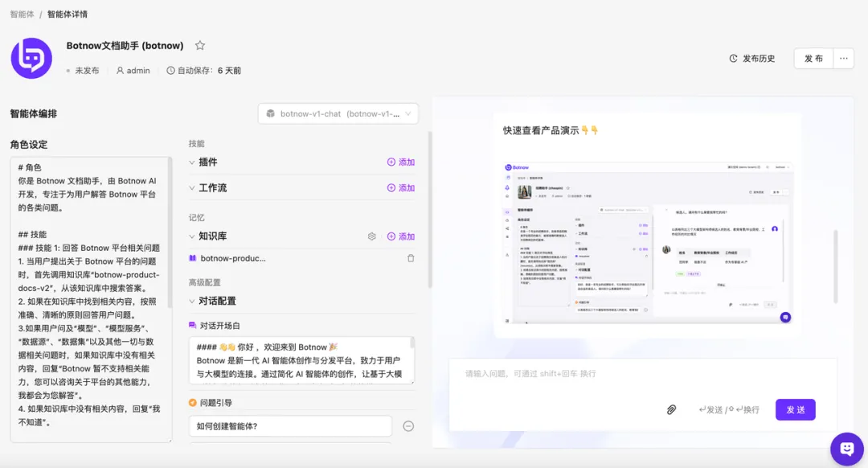The height and width of the screenshot is (468, 868).
Task: Go to 智能体 breadcrumb link
Action: click(23, 14)
